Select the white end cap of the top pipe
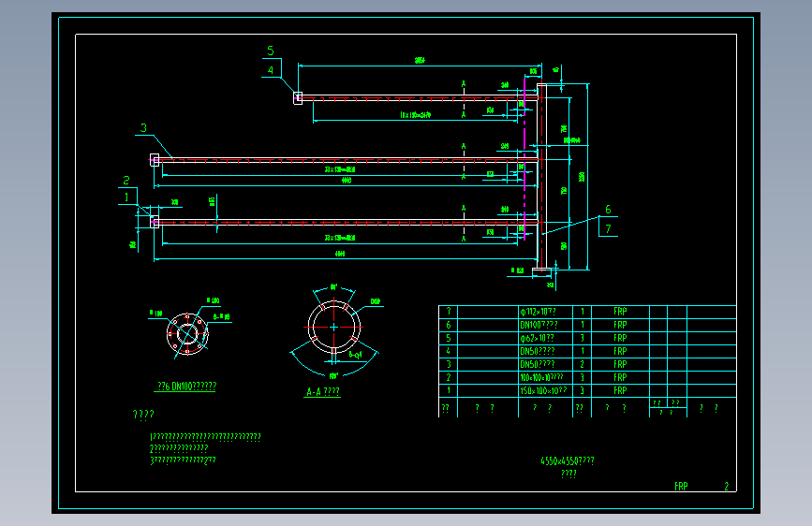 (x=298, y=98)
